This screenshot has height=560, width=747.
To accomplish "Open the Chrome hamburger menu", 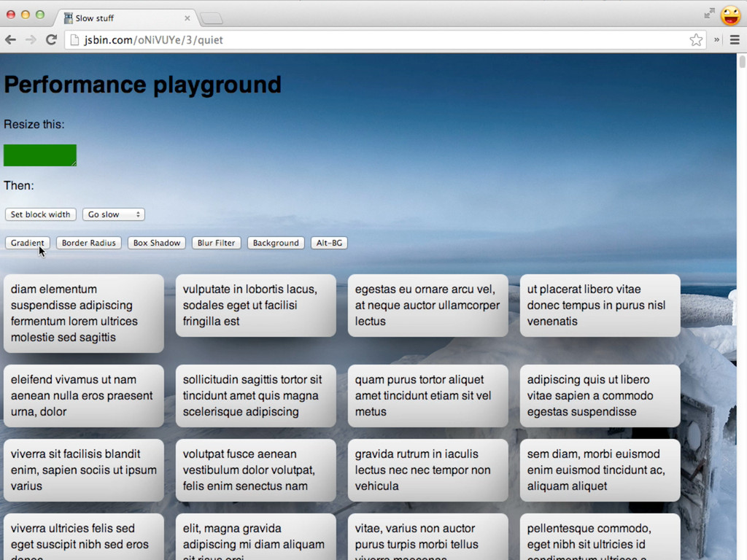I will click(735, 40).
